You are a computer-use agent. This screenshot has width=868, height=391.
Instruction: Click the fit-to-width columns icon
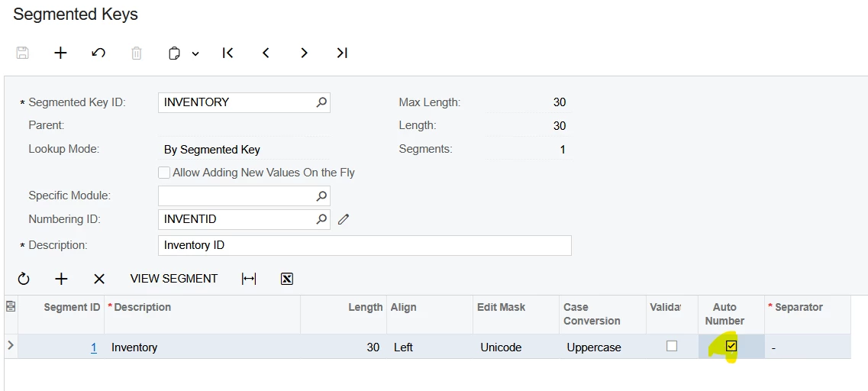tap(249, 279)
